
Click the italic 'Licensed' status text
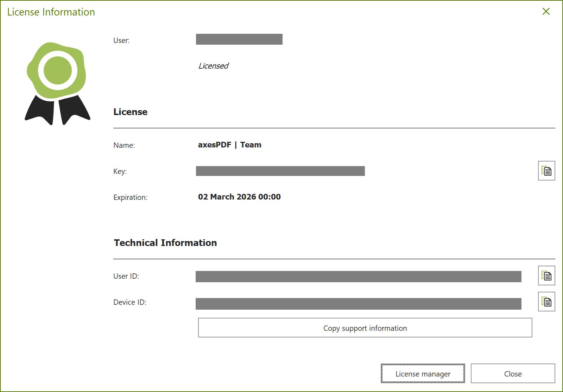214,66
